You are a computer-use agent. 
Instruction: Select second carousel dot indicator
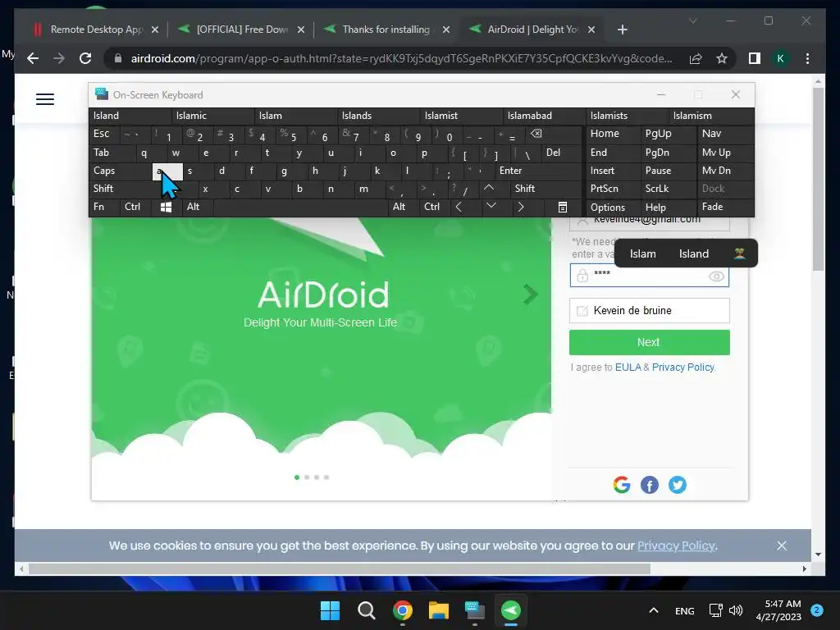307,477
